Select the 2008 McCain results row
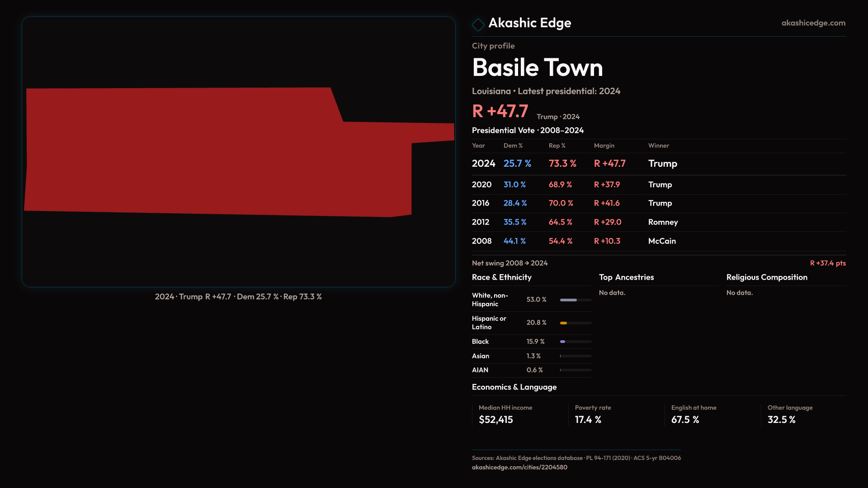 [658, 241]
